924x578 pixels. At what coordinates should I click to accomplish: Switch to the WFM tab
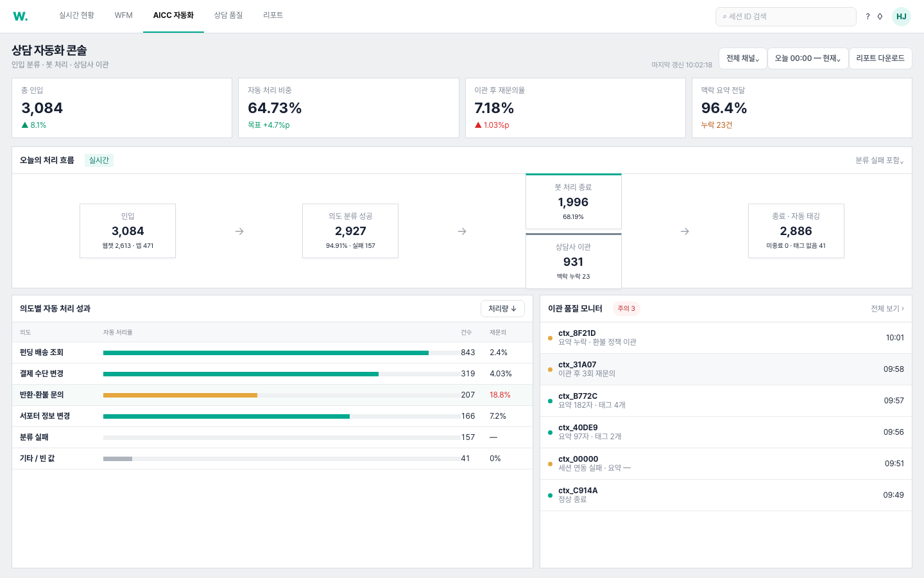(x=124, y=15)
